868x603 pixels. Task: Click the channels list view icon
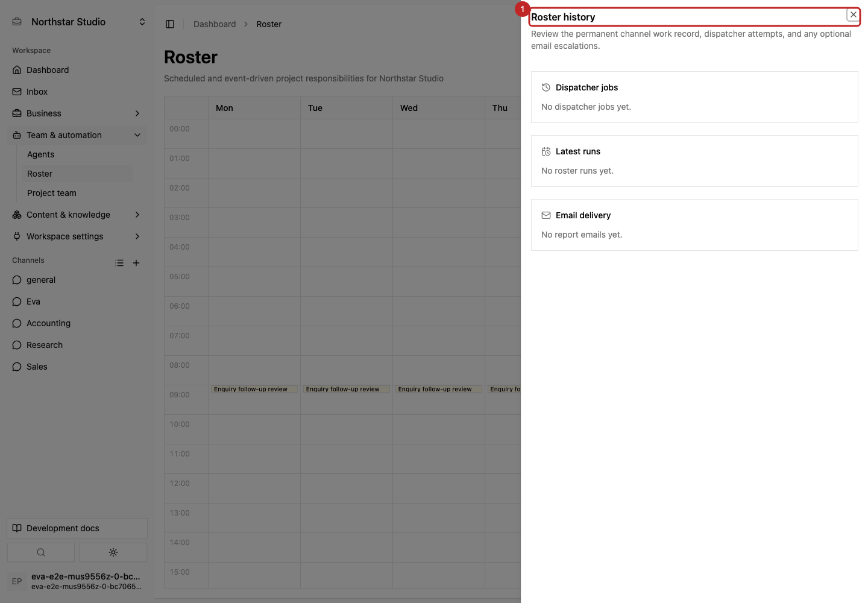click(119, 263)
